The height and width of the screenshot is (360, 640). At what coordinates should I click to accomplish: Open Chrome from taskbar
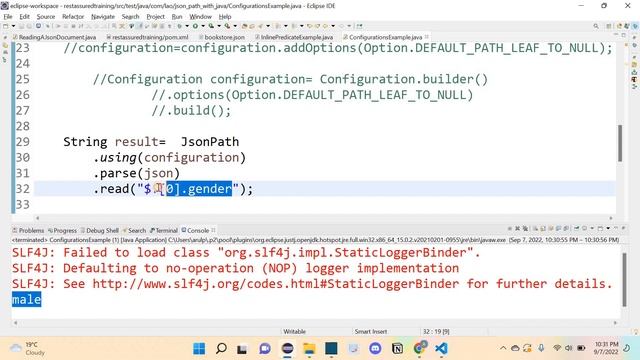point(420,349)
